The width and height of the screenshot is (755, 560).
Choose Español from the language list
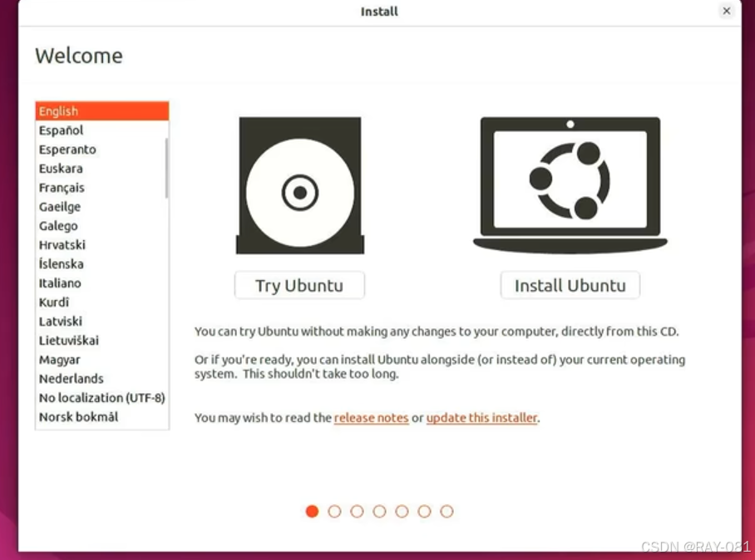[61, 130]
